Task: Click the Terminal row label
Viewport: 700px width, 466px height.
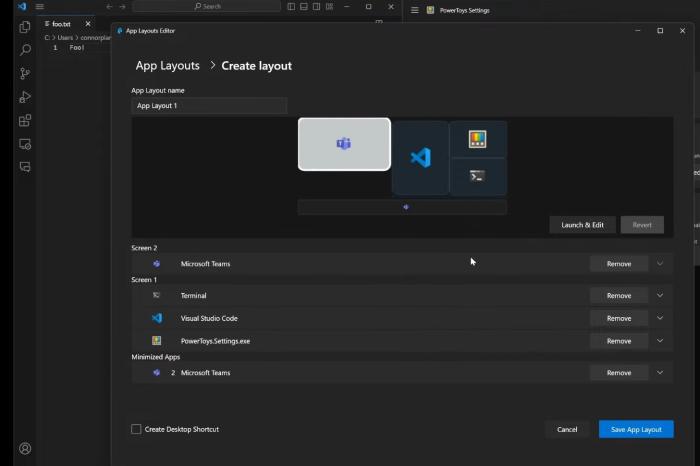Action: 193,295
